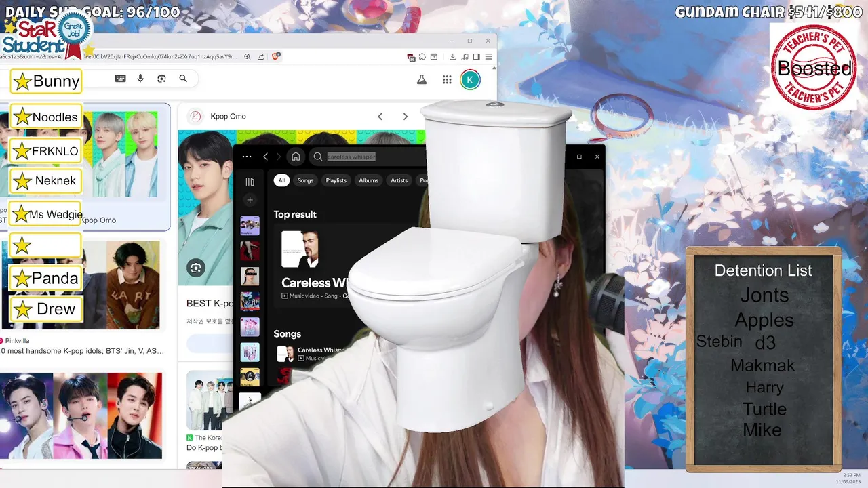Go to next image in Kpop Omo panel
The height and width of the screenshot is (488, 868).
point(406,117)
